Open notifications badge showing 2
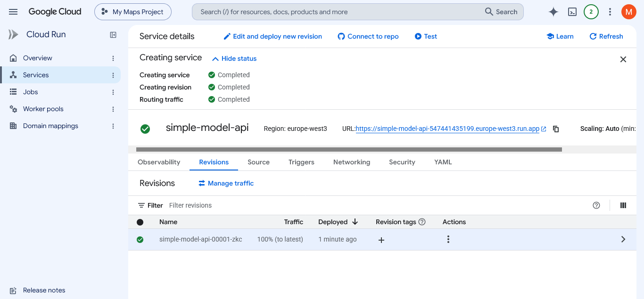644x299 pixels. click(x=591, y=12)
